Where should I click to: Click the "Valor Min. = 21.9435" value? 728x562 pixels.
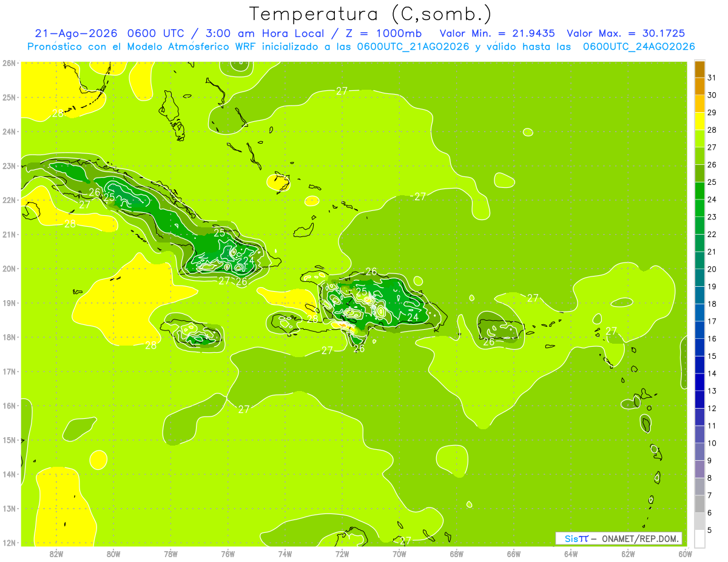coord(496,33)
